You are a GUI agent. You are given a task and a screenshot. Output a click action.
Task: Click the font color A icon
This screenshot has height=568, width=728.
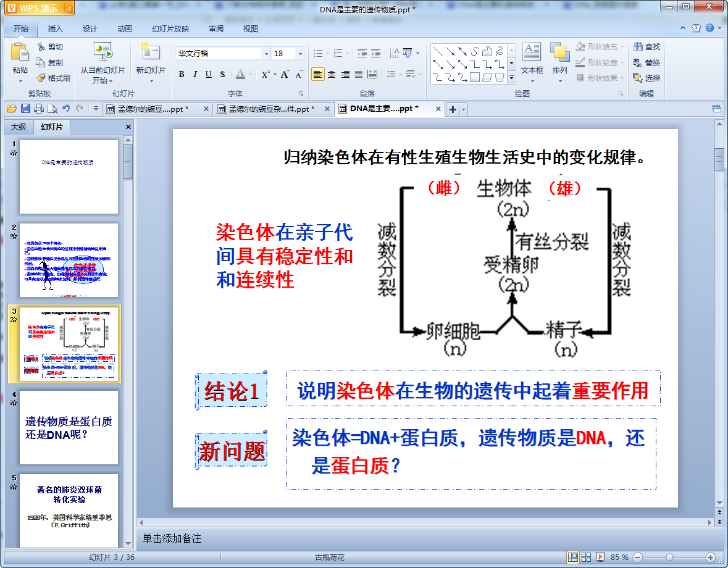pos(240,74)
